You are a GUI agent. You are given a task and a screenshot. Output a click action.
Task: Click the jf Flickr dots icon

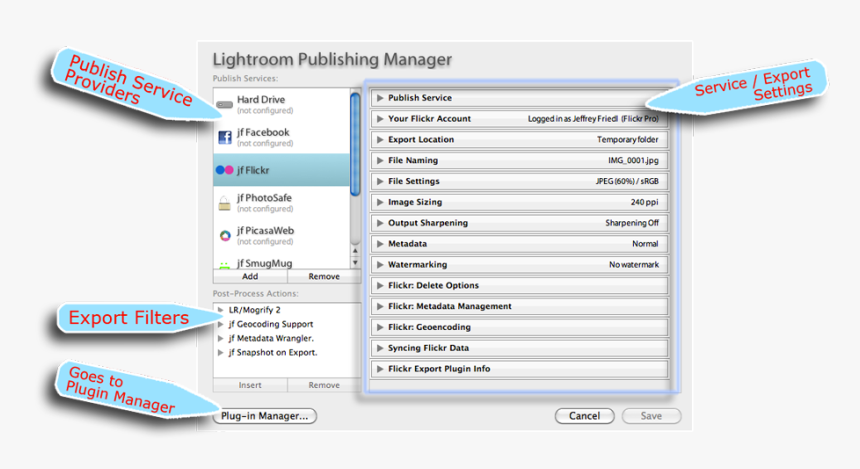point(224,170)
